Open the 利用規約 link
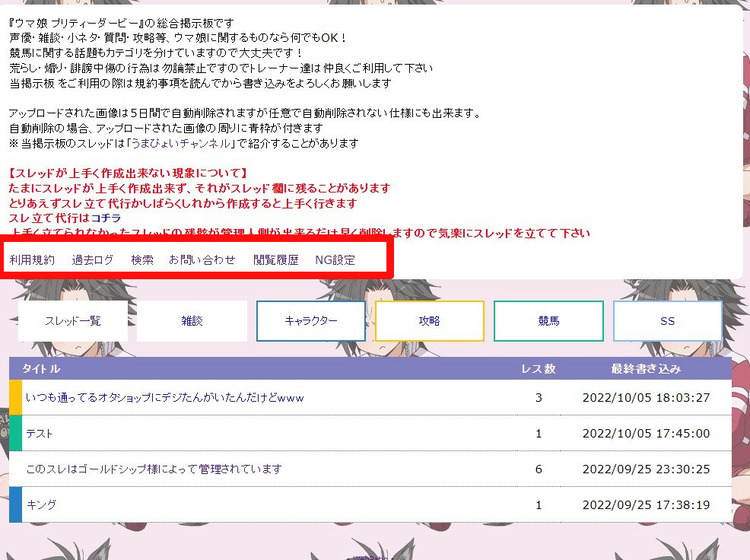Image resolution: width=750 pixels, height=560 pixels. 32,260
